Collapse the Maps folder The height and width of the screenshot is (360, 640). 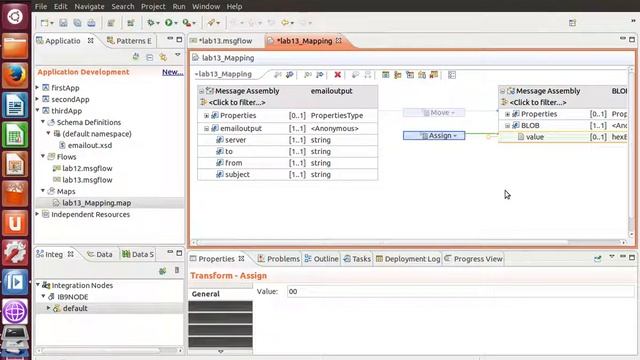coord(43,191)
